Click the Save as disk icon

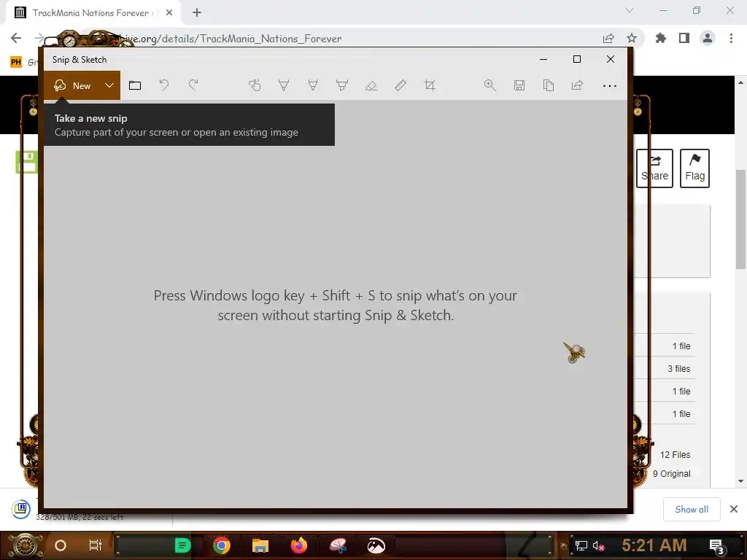519,85
